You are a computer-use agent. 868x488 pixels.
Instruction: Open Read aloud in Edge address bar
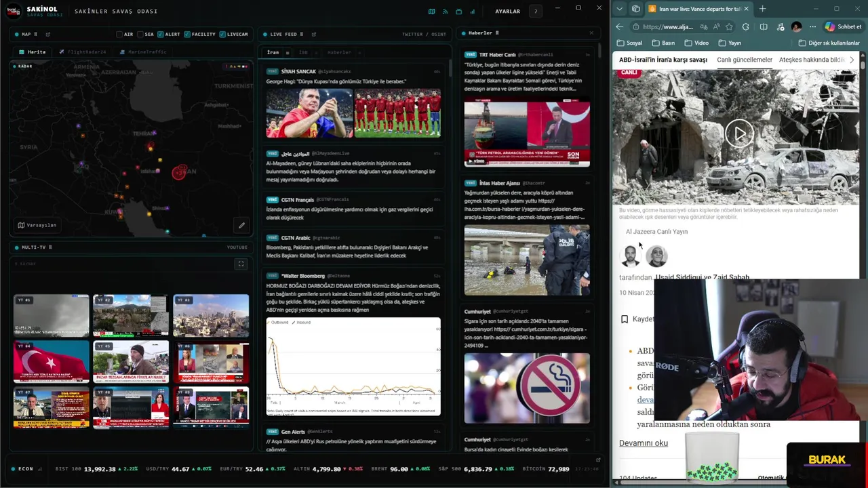pos(717,26)
